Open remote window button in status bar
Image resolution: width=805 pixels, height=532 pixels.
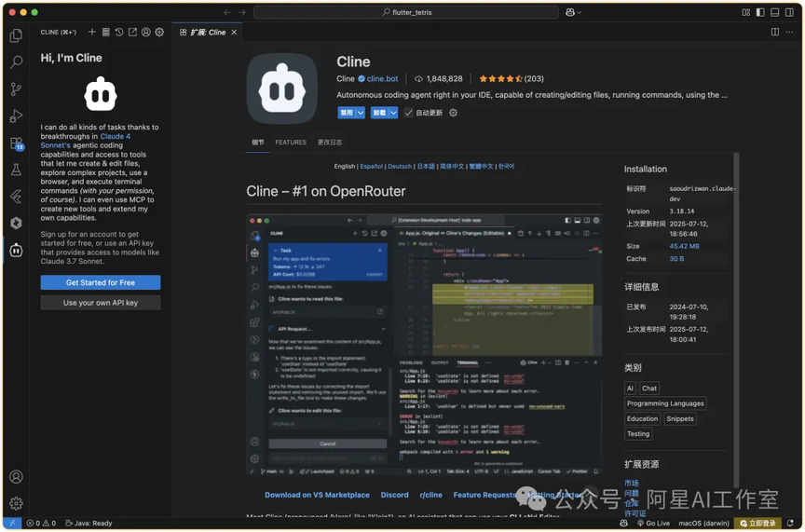coord(12,523)
